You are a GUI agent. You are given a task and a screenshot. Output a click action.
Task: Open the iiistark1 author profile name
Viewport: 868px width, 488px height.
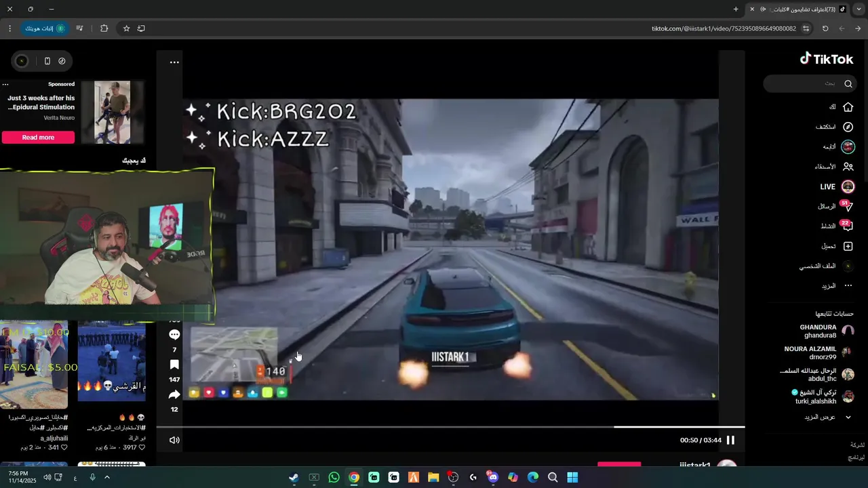point(695,465)
